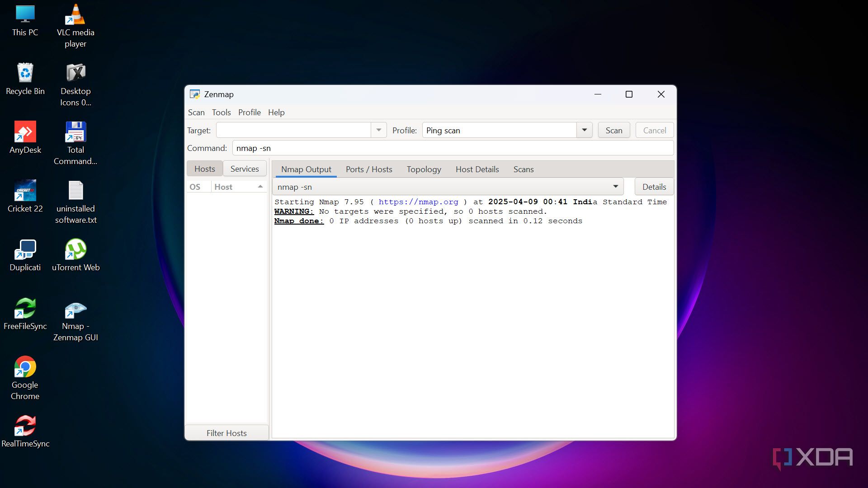Viewport: 868px width, 488px height.
Task: Open the Scan menu
Action: point(196,113)
